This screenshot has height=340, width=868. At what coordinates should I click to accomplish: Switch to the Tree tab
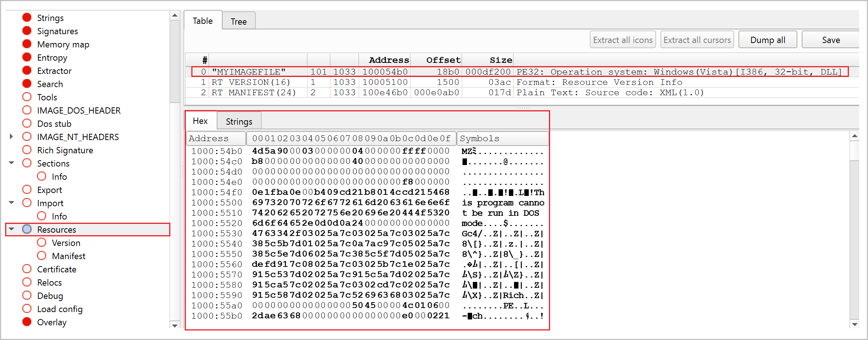pyautogui.click(x=238, y=22)
